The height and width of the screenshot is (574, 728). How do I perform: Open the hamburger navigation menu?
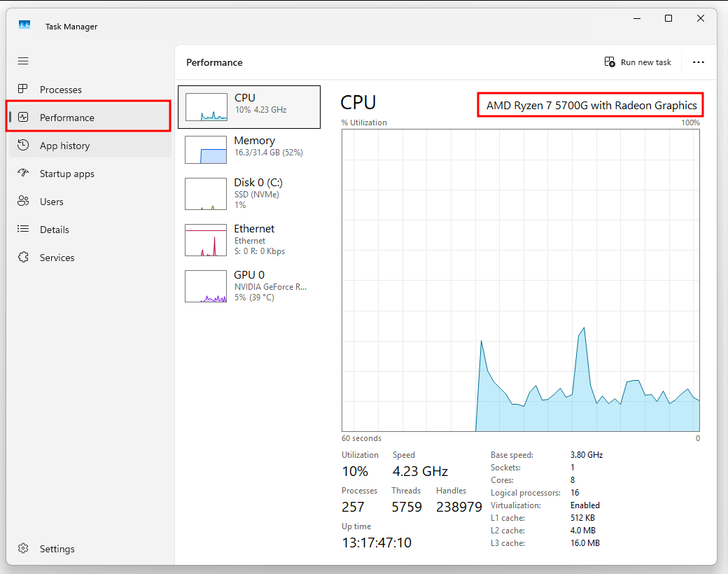click(23, 61)
